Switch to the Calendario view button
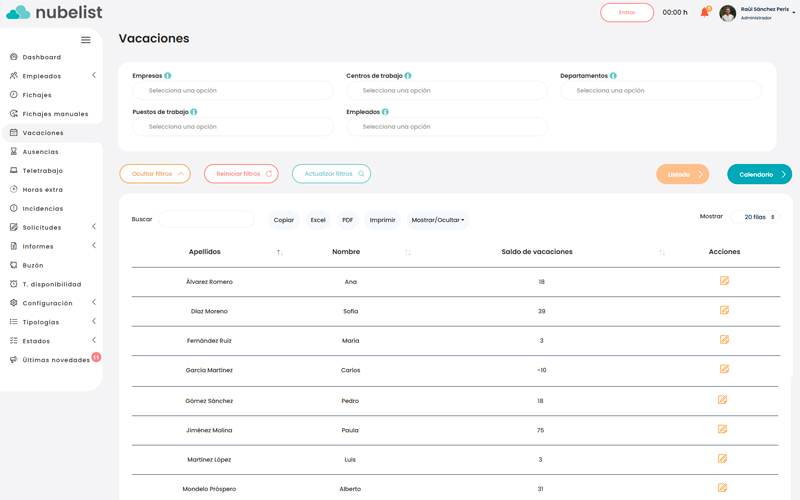 (759, 174)
